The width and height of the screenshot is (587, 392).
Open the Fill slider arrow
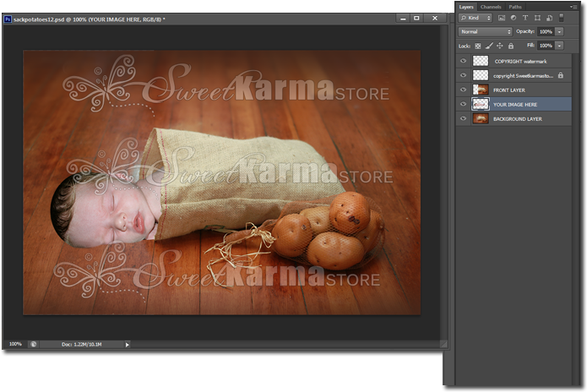559,46
